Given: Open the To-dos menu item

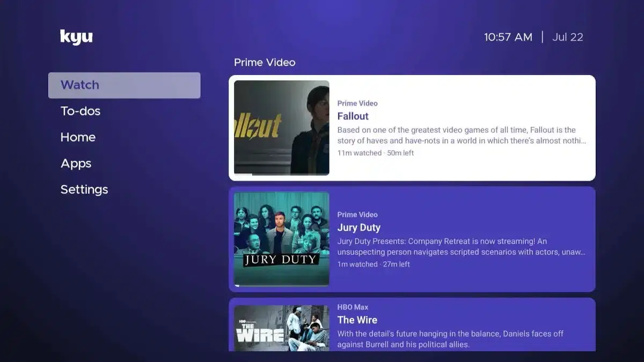Looking at the screenshot, I should [80, 111].
